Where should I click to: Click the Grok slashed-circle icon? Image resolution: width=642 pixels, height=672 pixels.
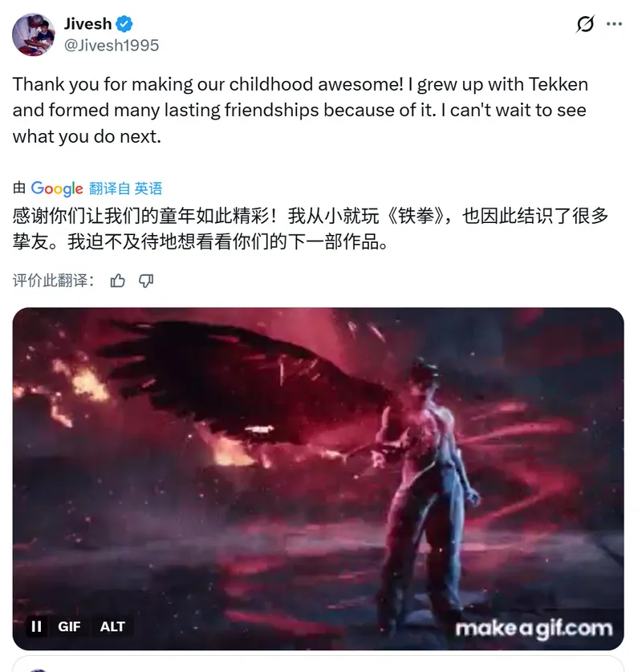pyautogui.click(x=585, y=24)
